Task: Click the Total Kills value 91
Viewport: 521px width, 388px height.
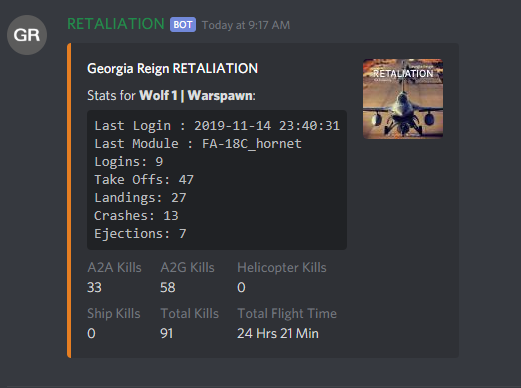Action: point(167,333)
